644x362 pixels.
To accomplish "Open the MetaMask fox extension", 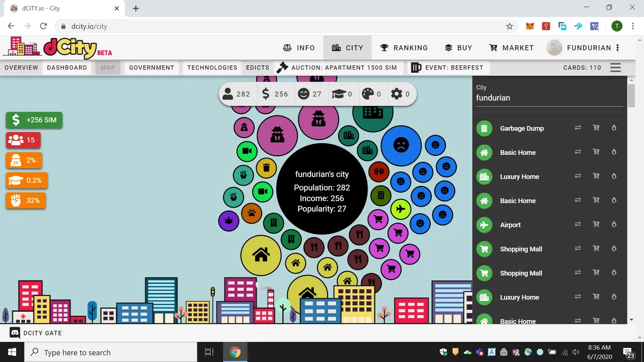I will coord(529,26).
